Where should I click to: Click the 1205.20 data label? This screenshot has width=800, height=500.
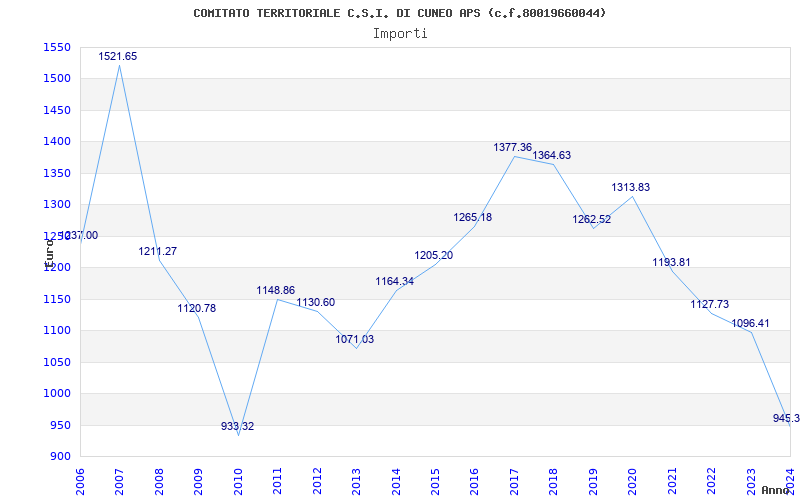(x=434, y=256)
